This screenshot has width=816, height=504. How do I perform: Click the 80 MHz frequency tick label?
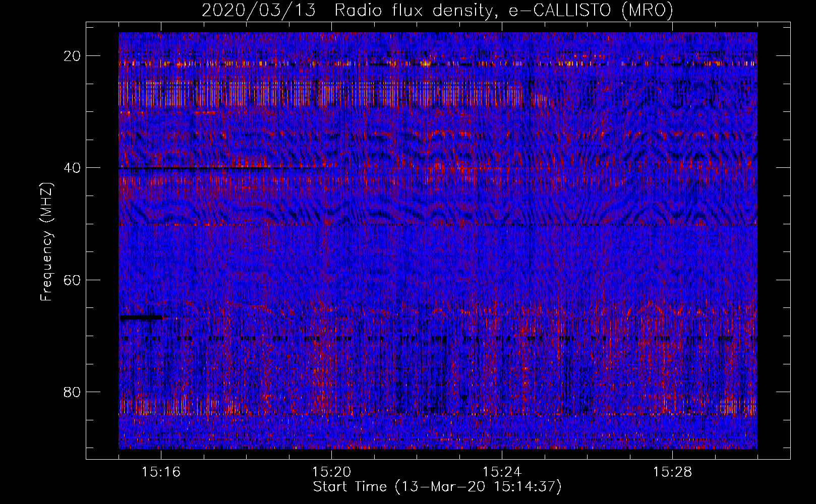coord(73,392)
